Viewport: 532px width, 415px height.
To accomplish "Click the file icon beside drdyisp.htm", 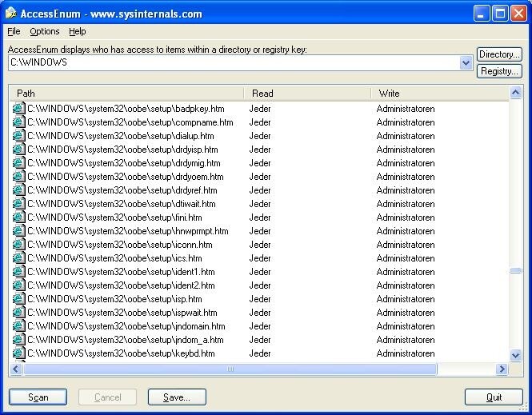I will pyautogui.click(x=19, y=150).
